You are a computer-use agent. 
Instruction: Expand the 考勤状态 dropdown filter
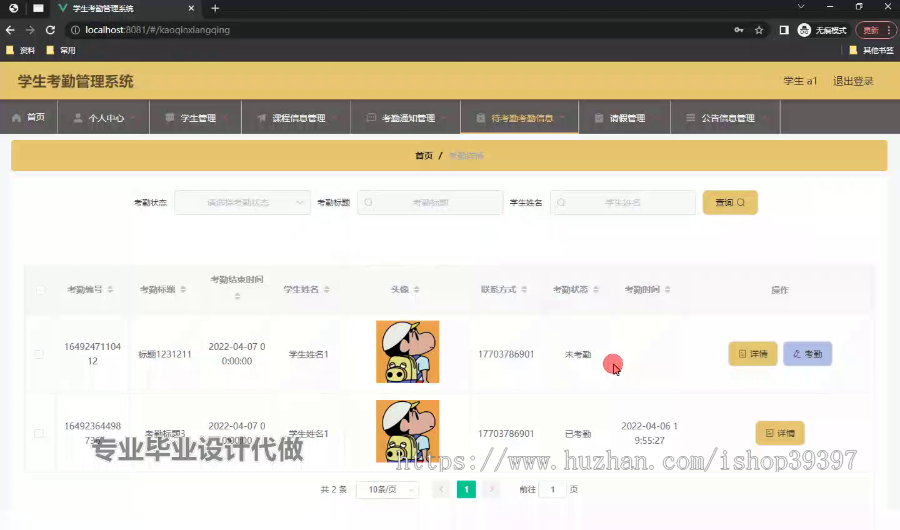tap(242, 203)
